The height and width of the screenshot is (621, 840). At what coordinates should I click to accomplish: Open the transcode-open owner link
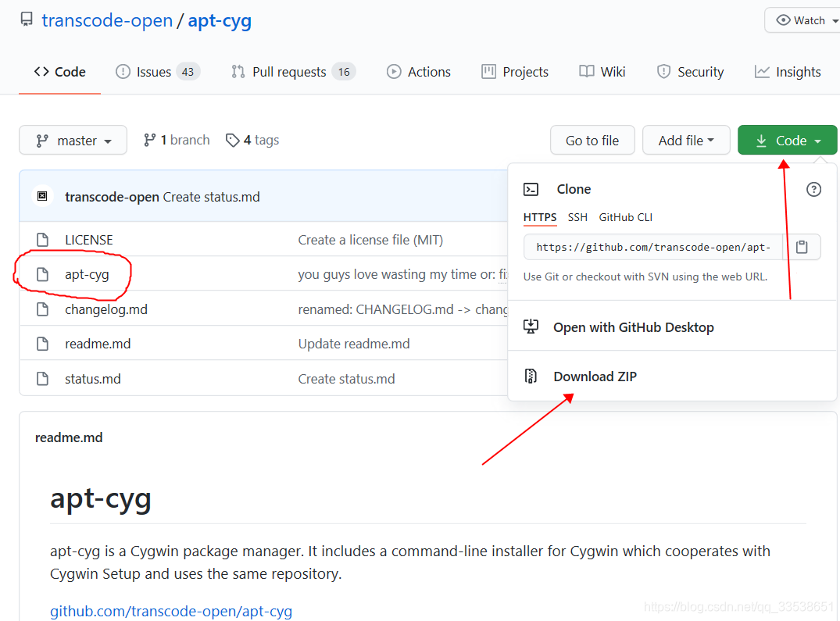[x=107, y=20]
